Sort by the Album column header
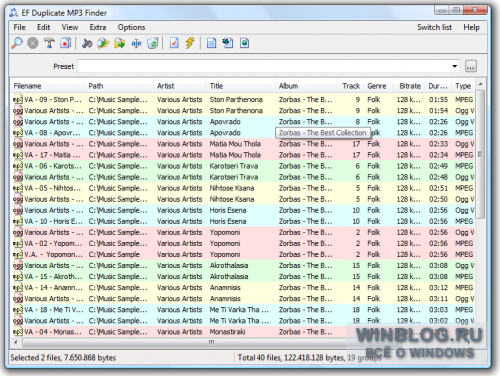Viewport: 500px width, 376px height. tap(306, 86)
